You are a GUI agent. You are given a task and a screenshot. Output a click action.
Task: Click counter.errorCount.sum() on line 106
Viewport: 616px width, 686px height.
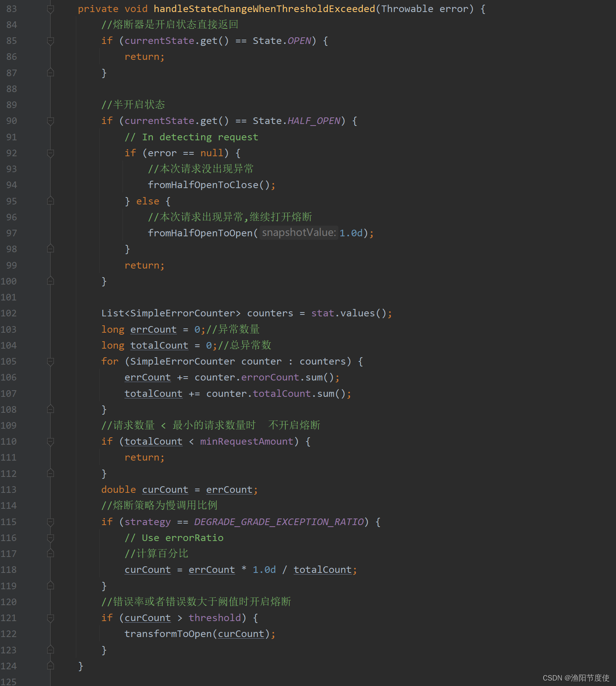[264, 377]
